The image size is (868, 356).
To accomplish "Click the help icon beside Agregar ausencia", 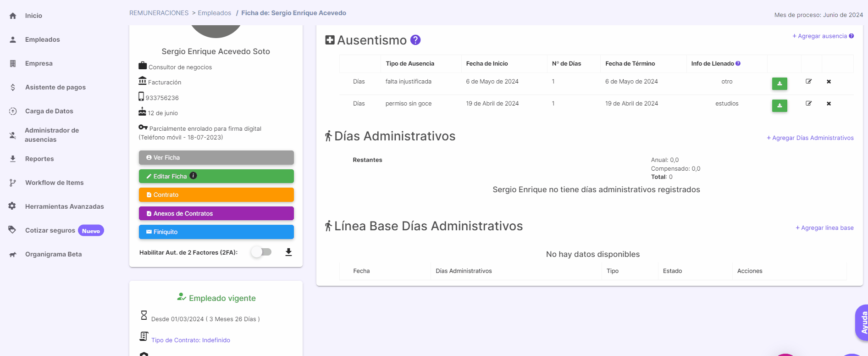I will 851,36.
